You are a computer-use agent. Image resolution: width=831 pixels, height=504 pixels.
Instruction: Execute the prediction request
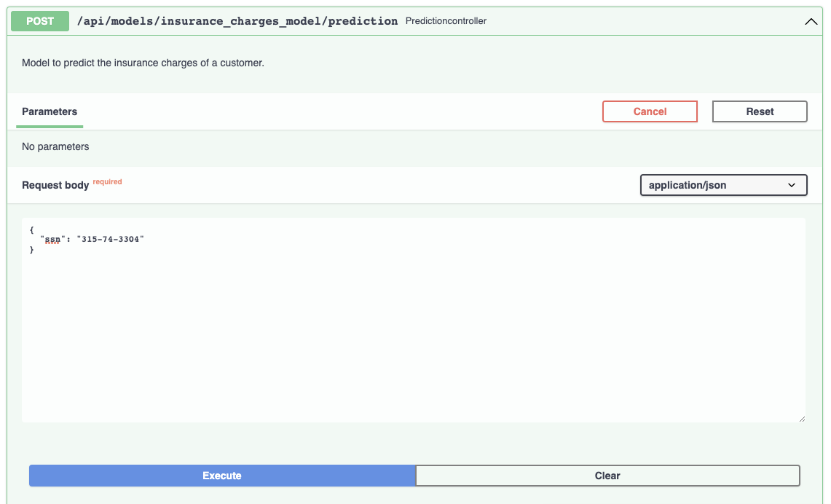point(222,476)
